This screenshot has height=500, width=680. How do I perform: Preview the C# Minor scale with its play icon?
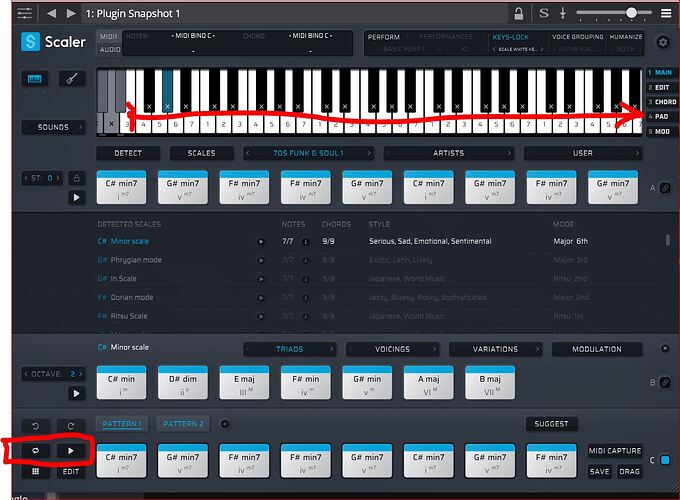(261, 242)
